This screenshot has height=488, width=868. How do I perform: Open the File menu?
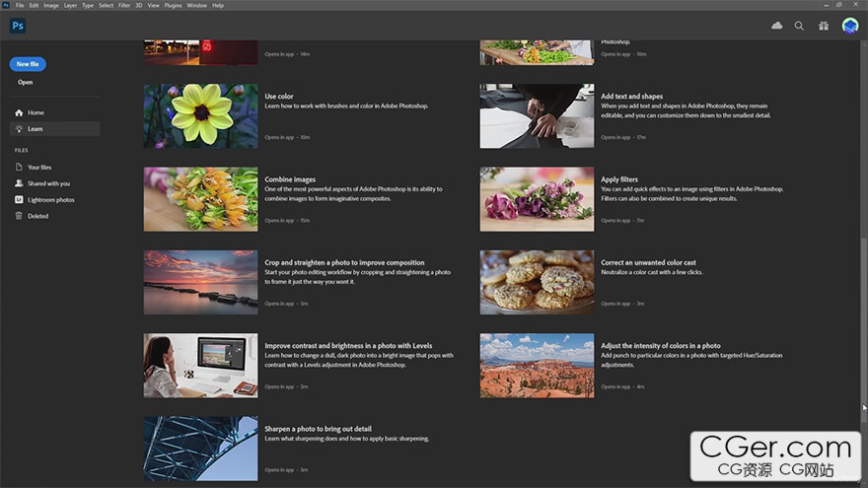click(x=20, y=5)
